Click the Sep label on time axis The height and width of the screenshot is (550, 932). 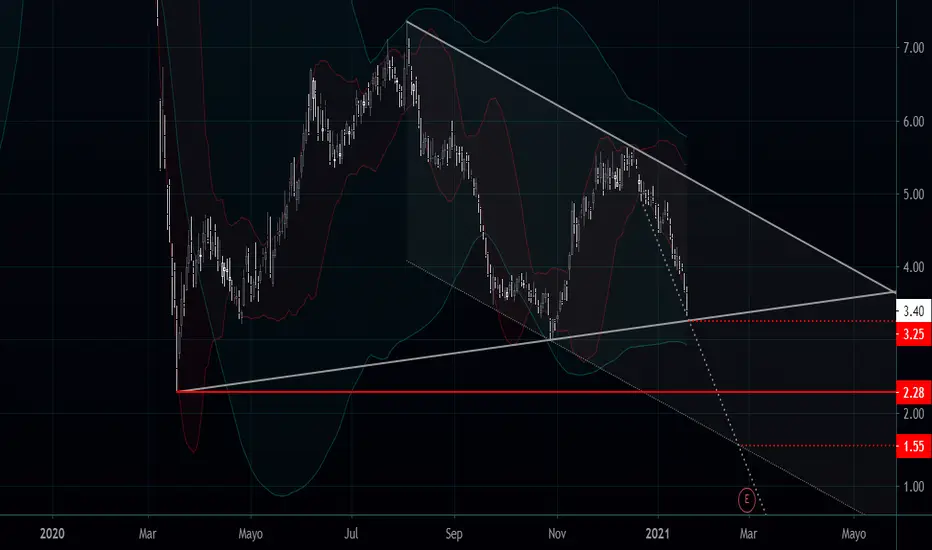454,533
